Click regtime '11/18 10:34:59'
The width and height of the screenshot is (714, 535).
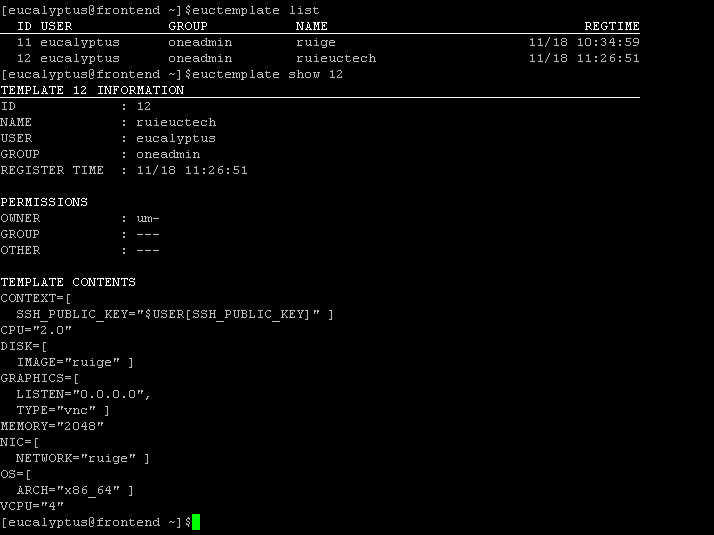tap(584, 42)
